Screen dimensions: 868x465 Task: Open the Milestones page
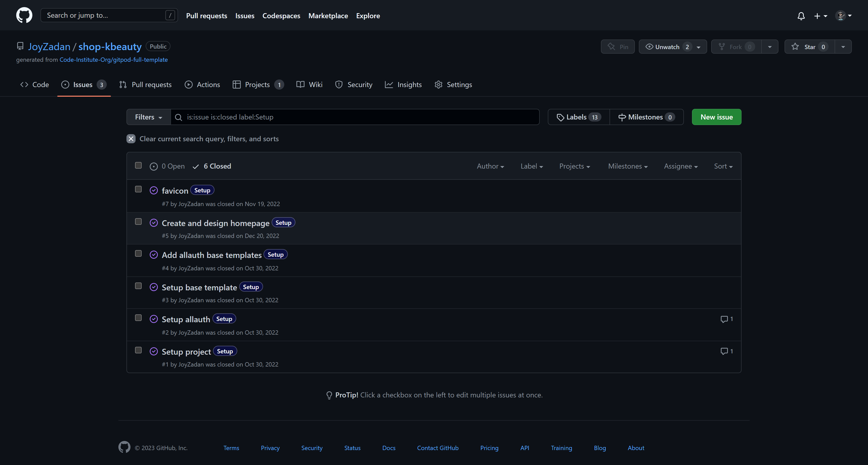point(647,117)
